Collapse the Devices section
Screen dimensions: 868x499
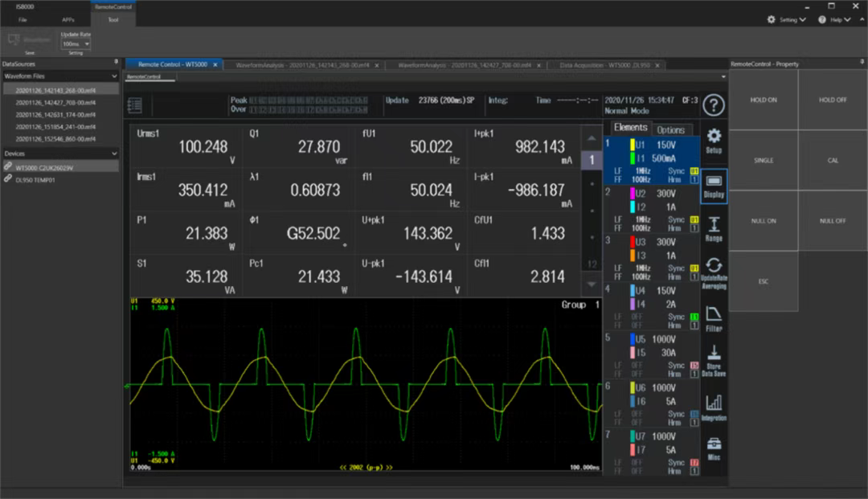point(115,153)
